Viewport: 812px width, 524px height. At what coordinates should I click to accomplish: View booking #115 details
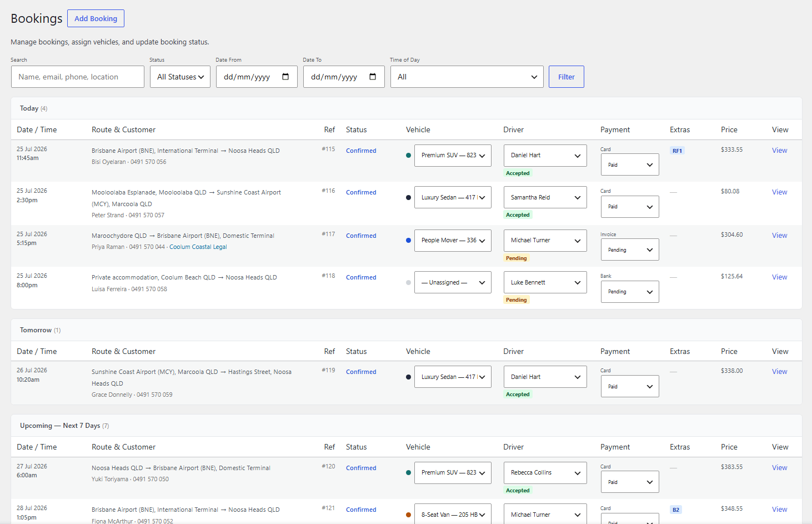tap(779, 150)
